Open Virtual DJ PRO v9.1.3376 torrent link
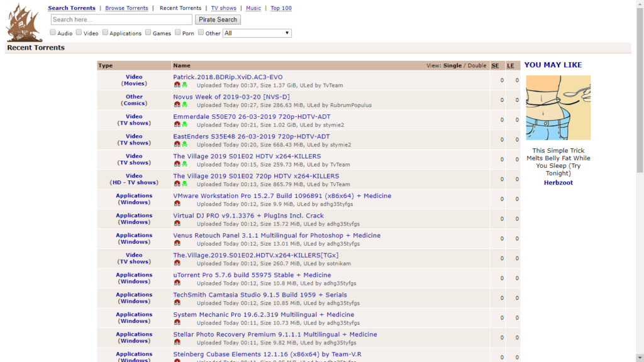The image size is (644, 362). pos(248,216)
